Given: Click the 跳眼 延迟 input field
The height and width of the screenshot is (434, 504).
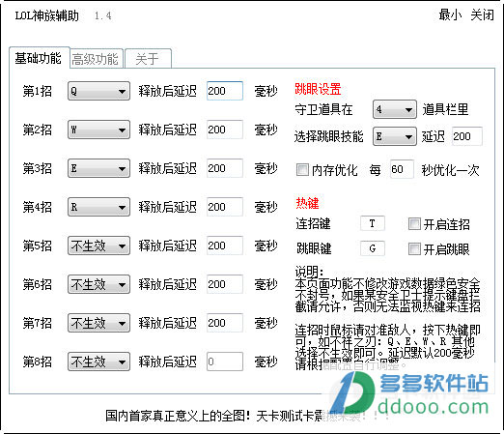Looking at the screenshot, I should [467, 136].
